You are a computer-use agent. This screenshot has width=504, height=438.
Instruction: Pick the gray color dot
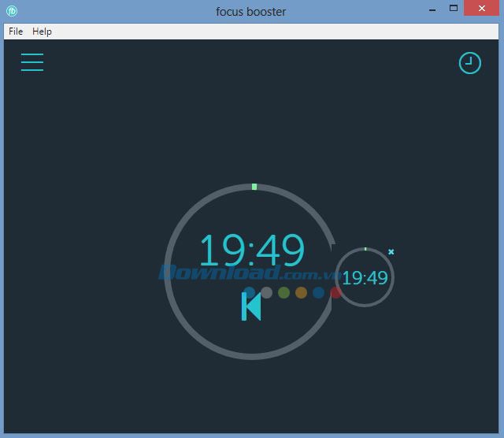pos(266,293)
